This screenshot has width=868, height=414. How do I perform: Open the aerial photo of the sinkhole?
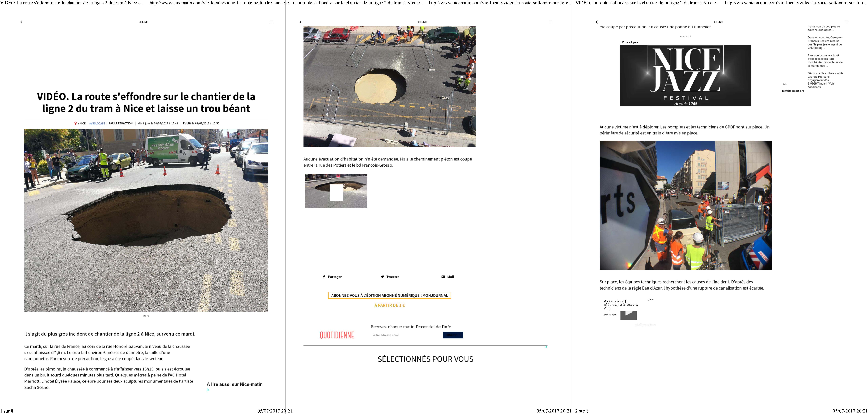(390, 87)
